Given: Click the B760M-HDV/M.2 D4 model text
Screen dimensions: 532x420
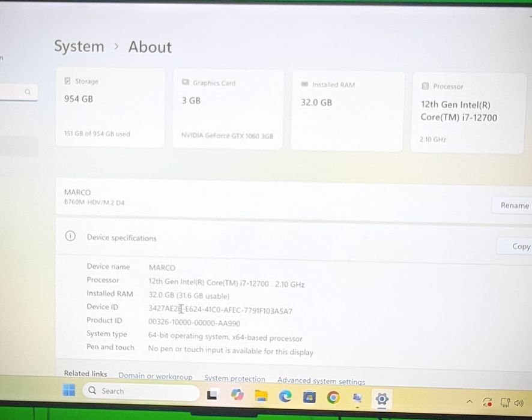Looking at the screenshot, I should click(94, 202).
